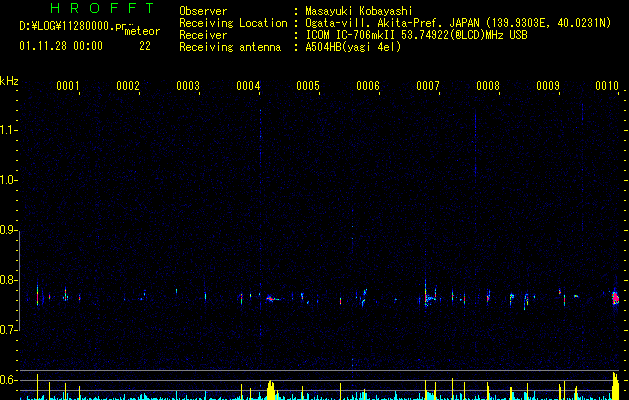Select the A504HB(yagi 4el) antenna text
The image size is (629, 400).
coord(353,47)
